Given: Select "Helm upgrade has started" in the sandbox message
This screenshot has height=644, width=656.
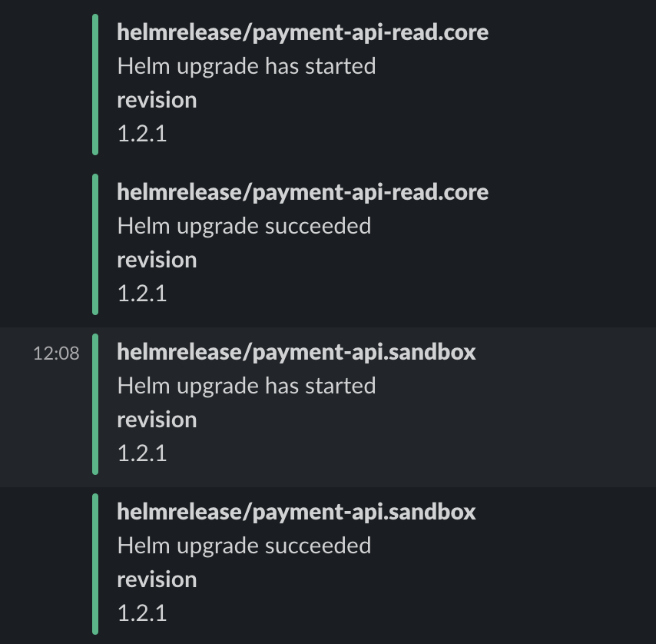Looking at the screenshot, I should click(x=246, y=385).
